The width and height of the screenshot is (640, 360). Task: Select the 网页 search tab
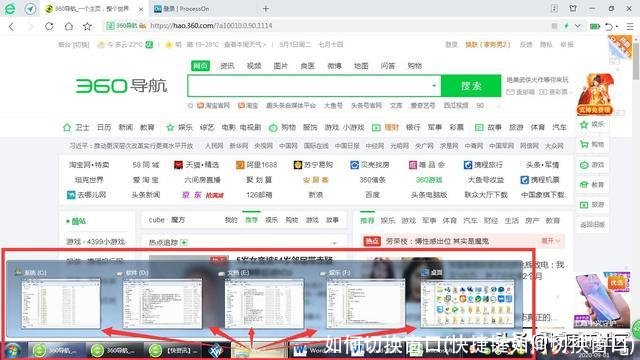[200, 66]
